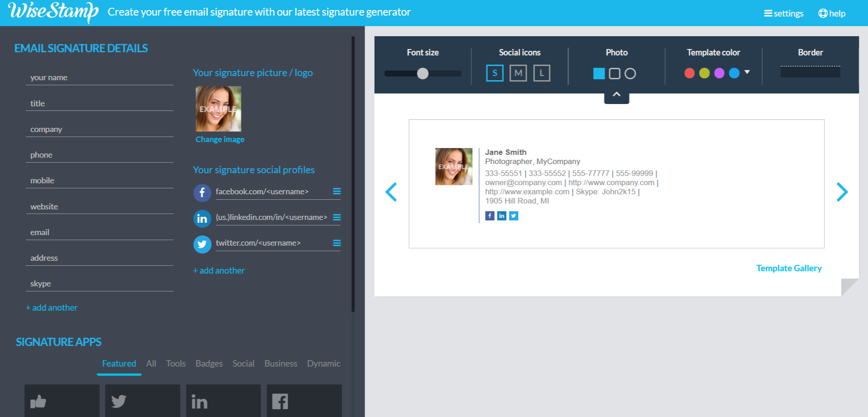Focus the skype field
Screen dimensions: 868x417
[x=99, y=284]
